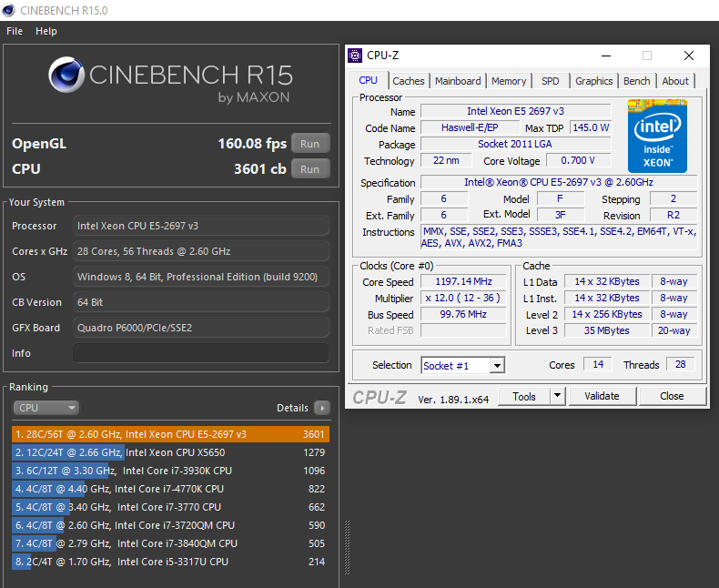Switch to the SPD tab
This screenshot has width=719, height=588.
click(x=551, y=81)
